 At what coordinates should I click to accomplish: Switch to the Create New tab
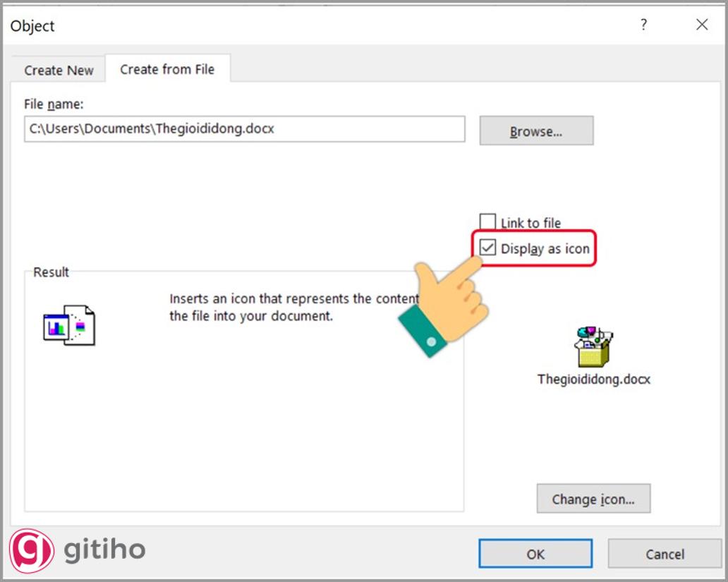58,70
